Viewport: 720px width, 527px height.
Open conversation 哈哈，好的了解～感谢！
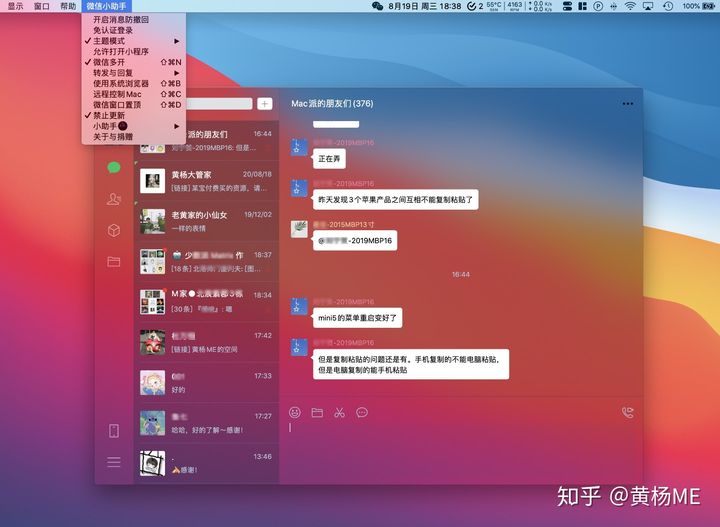click(206, 423)
